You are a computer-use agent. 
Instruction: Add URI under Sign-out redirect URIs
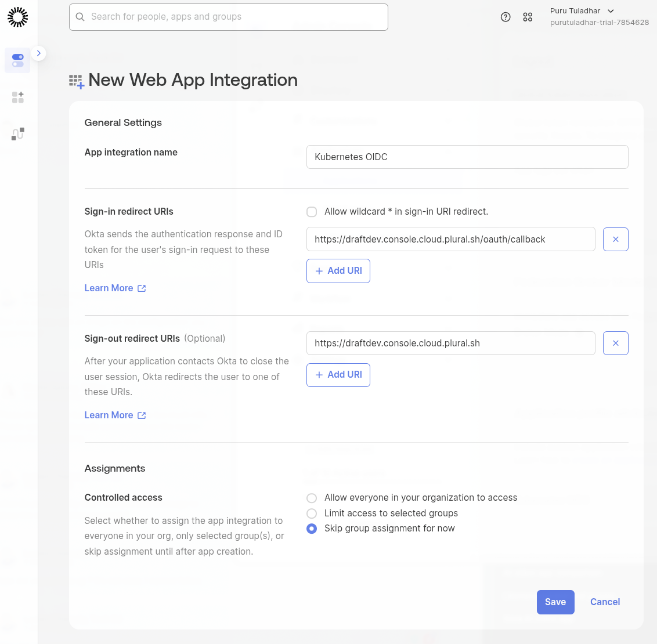[x=338, y=375]
